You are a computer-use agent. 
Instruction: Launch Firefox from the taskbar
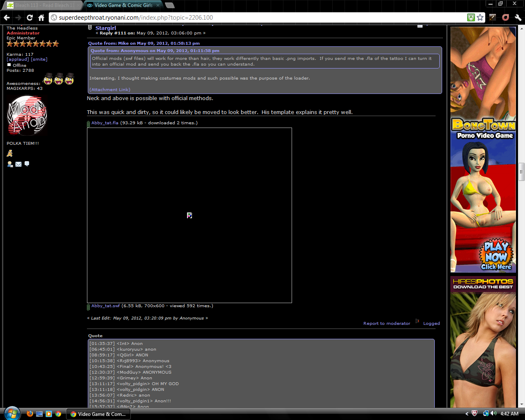pyautogui.click(x=30, y=414)
